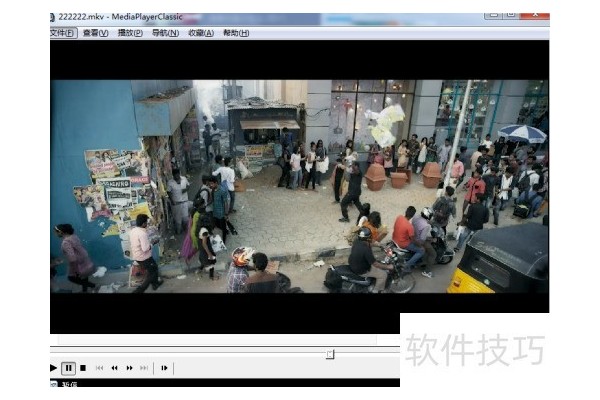Pause the video playback

[x=68, y=368]
